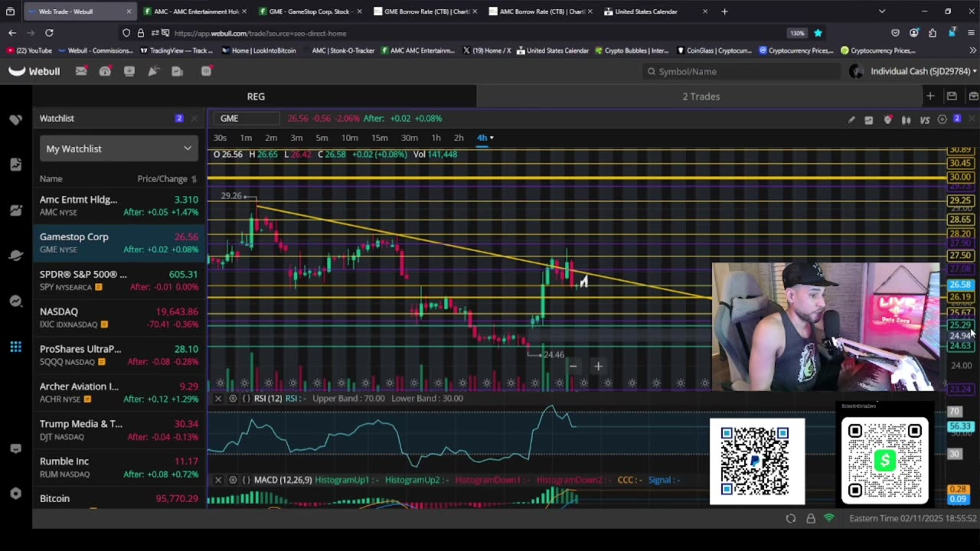
Task: Select ProShares UltraPro SQQQ row
Action: 119,355
